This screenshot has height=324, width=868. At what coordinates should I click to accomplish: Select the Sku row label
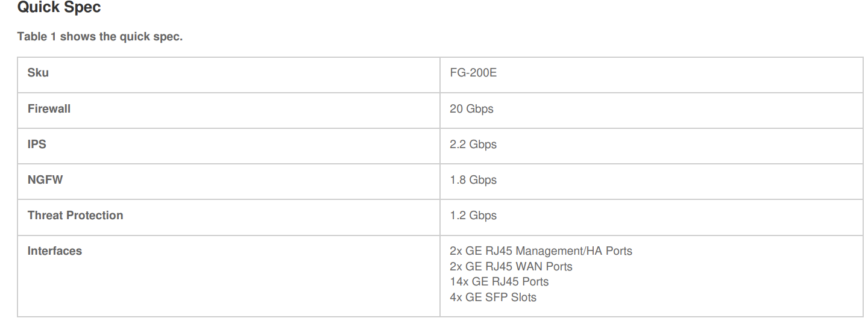pos(38,73)
